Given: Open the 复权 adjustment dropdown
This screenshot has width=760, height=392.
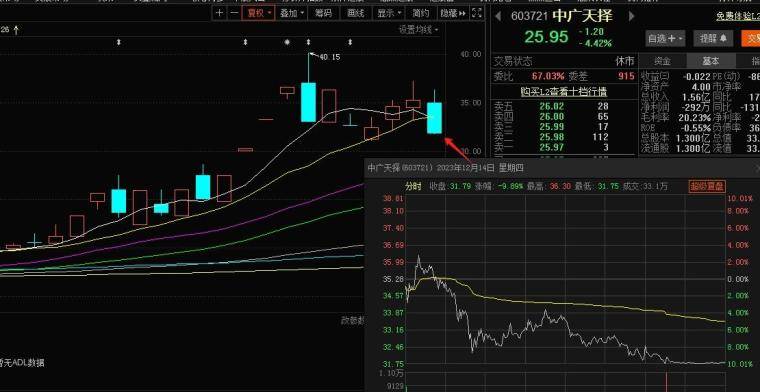Looking at the screenshot, I should 259,13.
